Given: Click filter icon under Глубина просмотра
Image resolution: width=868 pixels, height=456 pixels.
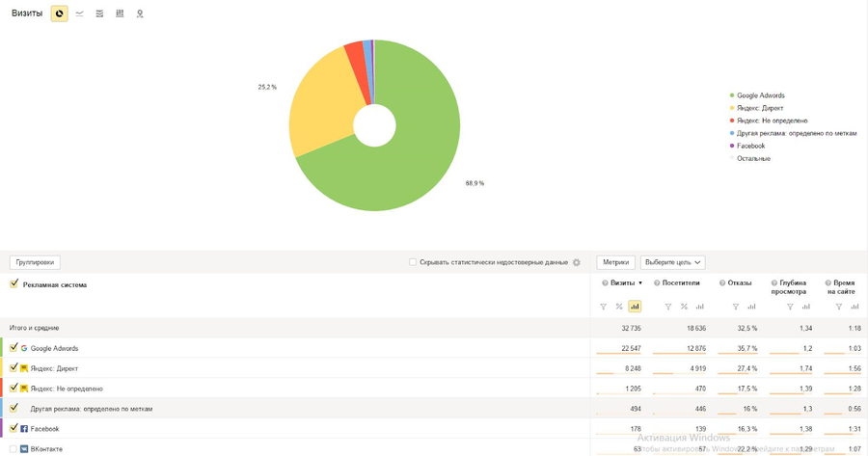Looking at the screenshot, I should pos(790,307).
